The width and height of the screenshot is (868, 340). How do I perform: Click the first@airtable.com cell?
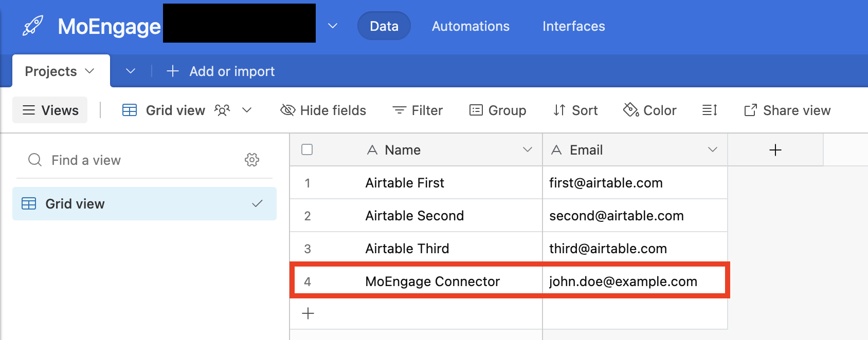tap(635, 182)
